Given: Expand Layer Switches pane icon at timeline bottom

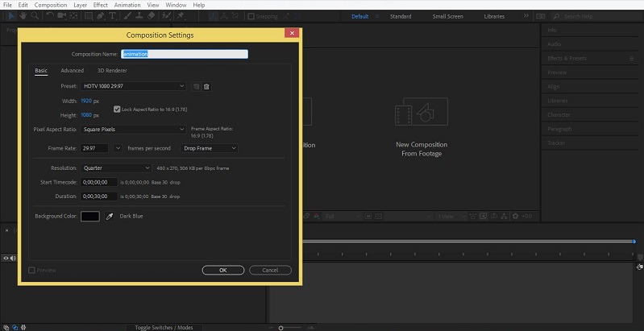Looking at the screenshot, I should (x=7, y=327).
